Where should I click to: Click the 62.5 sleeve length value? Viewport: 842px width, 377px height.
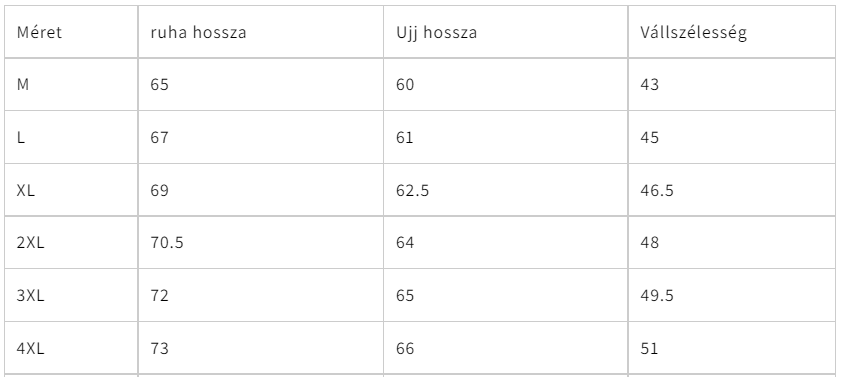click(412, 190)
